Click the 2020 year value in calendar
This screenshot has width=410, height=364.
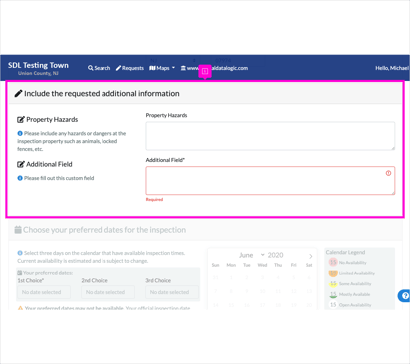coord(275,255)
